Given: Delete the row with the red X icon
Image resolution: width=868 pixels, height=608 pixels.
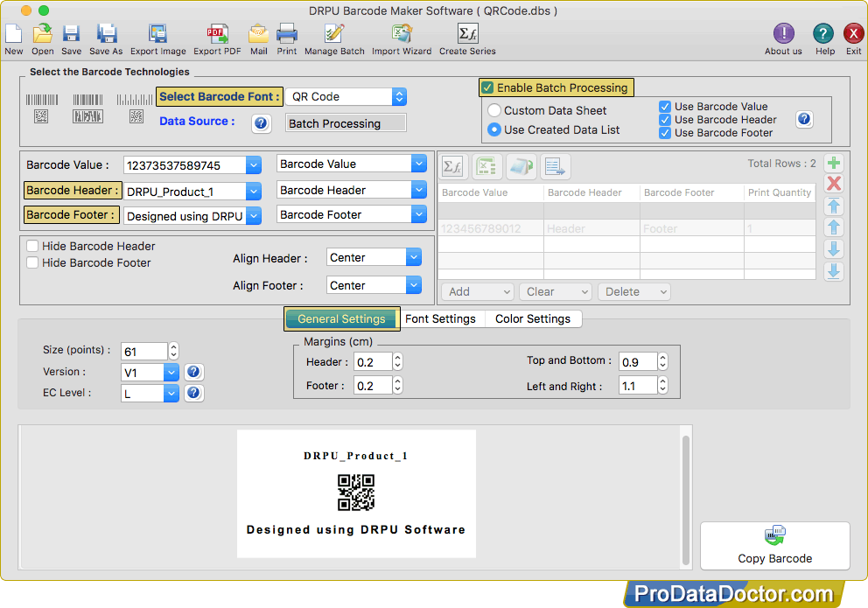Looking at the screenshot, I should 834,184.
